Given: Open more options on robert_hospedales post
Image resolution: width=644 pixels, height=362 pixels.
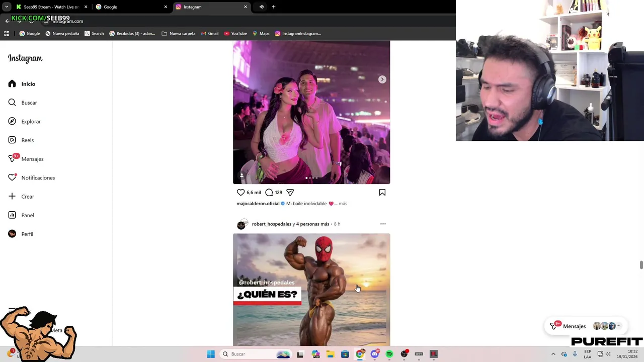Looking at the screenshot, I should point(383,224).
